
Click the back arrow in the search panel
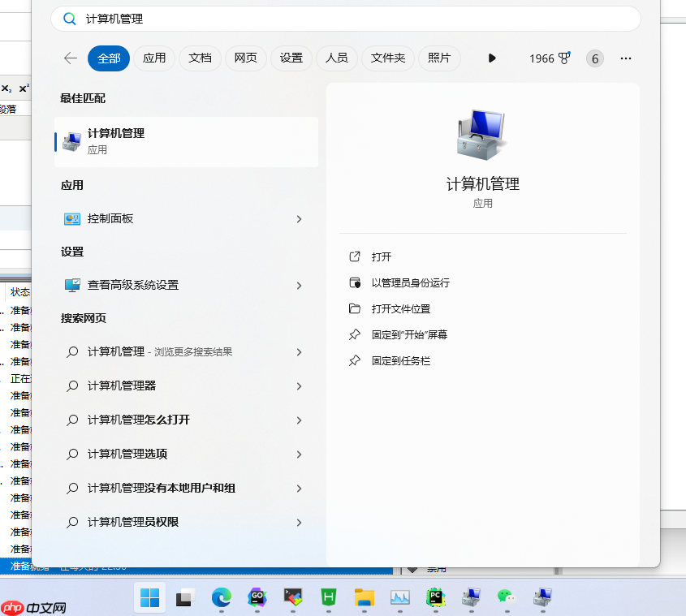click(70, 58)
